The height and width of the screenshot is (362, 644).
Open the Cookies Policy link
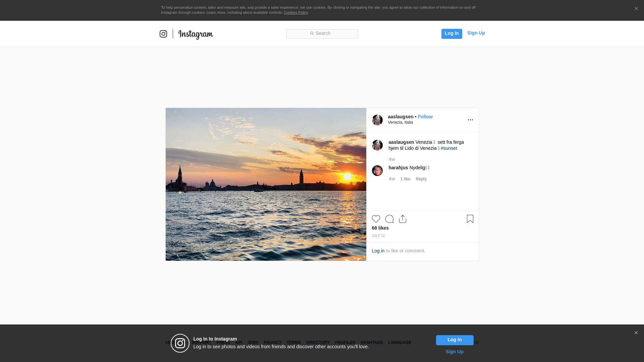click(296, 12)
